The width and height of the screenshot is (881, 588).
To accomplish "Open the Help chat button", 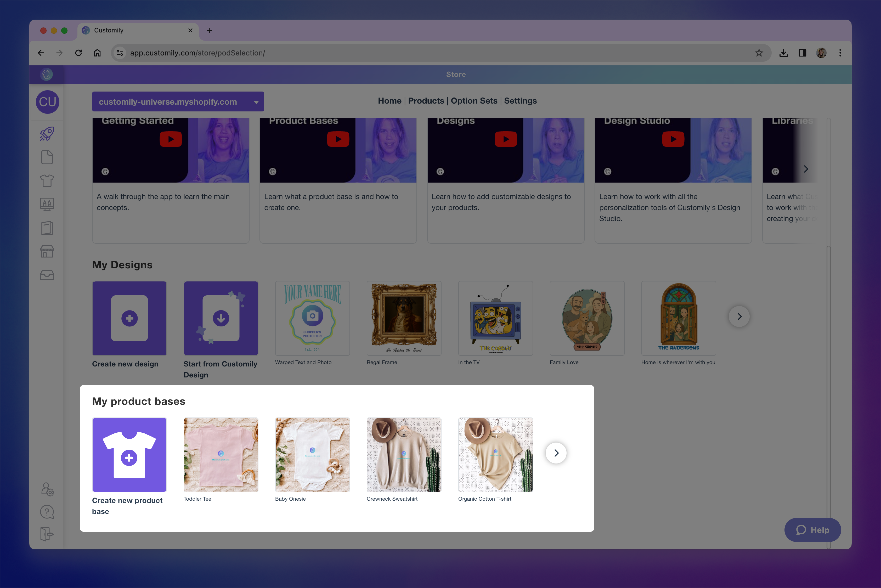I will [812, 530].
